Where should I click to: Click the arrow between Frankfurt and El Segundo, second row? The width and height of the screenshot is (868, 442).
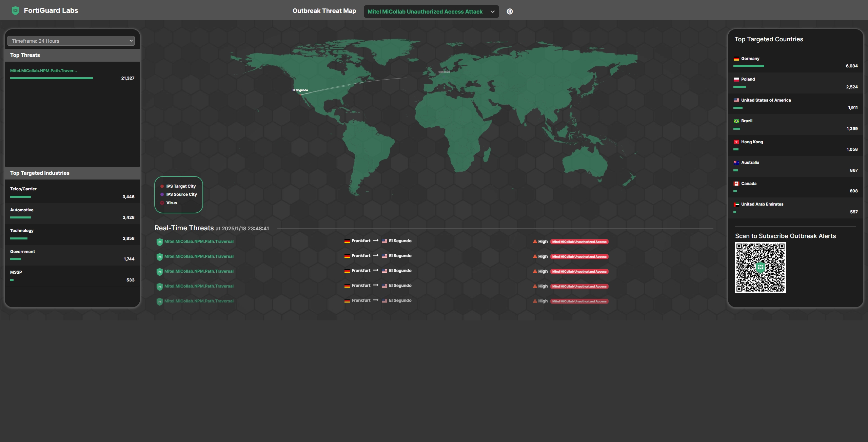pos(376,255)
